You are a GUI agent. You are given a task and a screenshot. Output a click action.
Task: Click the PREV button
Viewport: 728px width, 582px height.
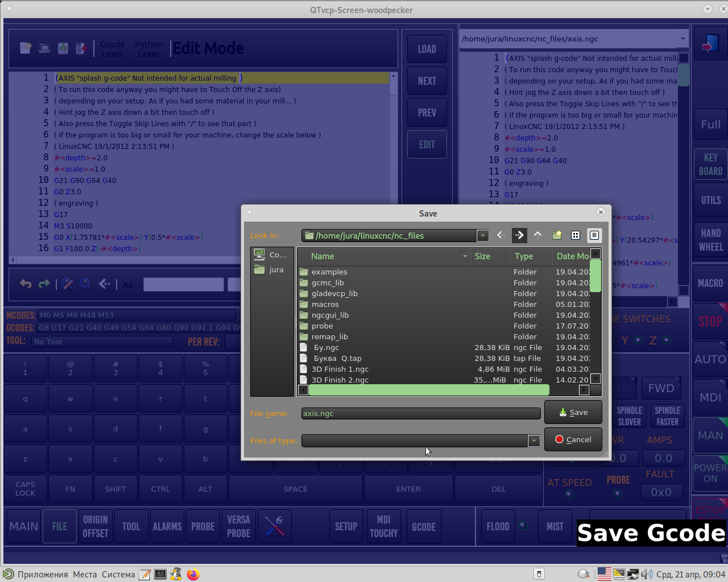pos(427,113)
